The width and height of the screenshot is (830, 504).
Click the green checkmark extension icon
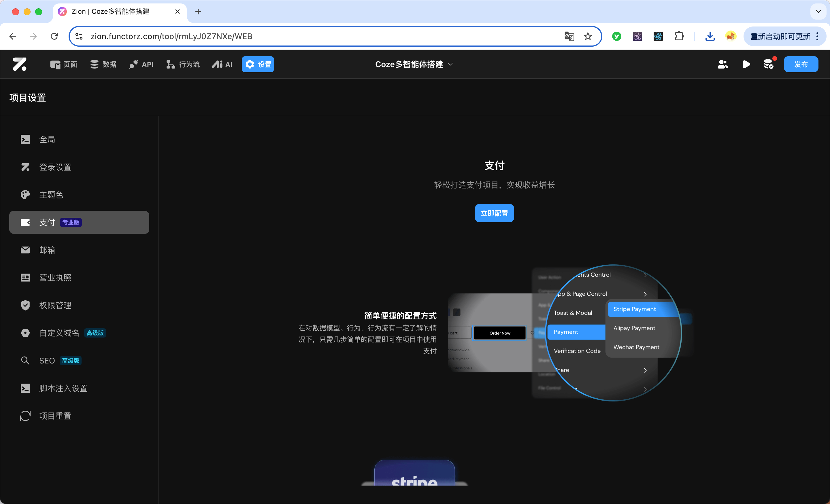(616, 36)
